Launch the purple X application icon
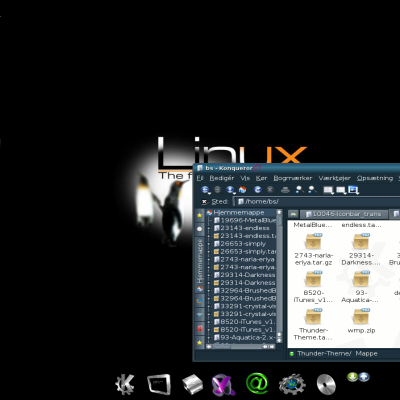This screenshot has height=400, width=400. tap(223, 384)
